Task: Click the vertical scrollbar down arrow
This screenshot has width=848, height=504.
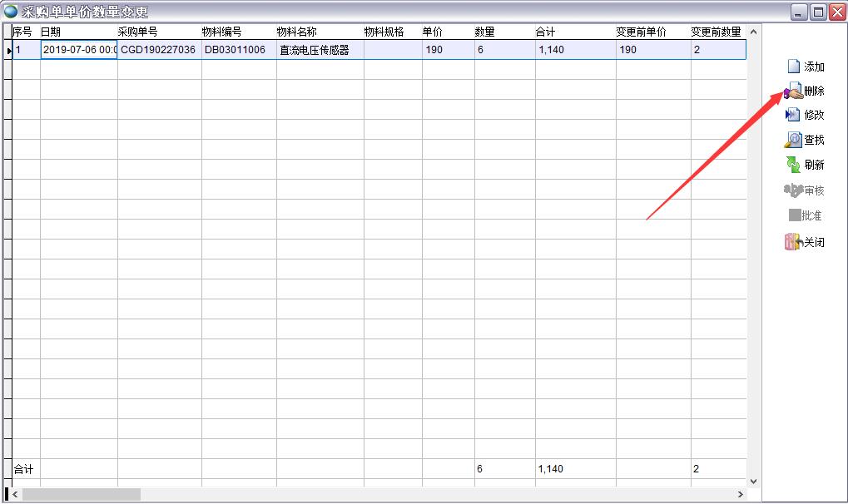Action: [x=753, y=480]
